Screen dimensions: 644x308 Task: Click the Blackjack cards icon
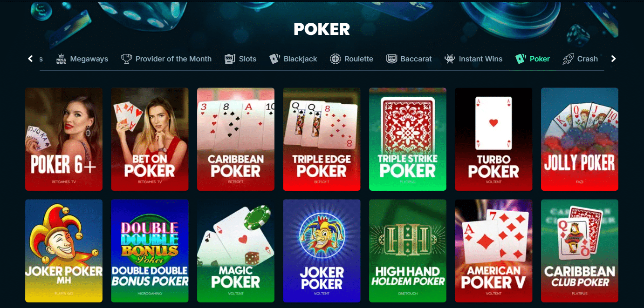point(274,59)
